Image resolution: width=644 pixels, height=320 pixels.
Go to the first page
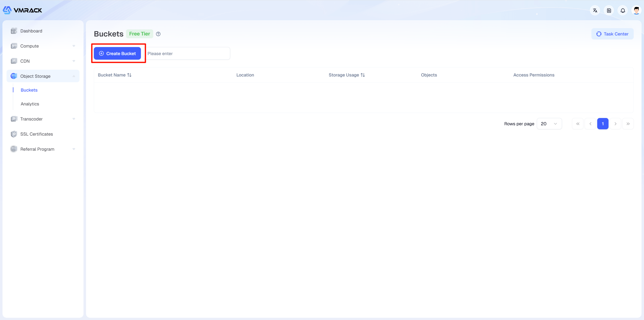pyautogui.click(x=578, y=124)
